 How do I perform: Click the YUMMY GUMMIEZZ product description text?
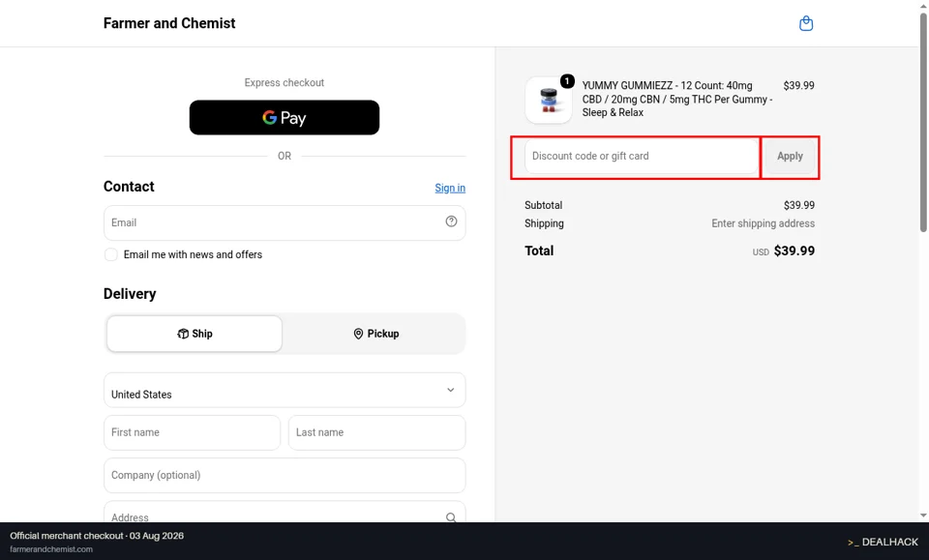677,99
